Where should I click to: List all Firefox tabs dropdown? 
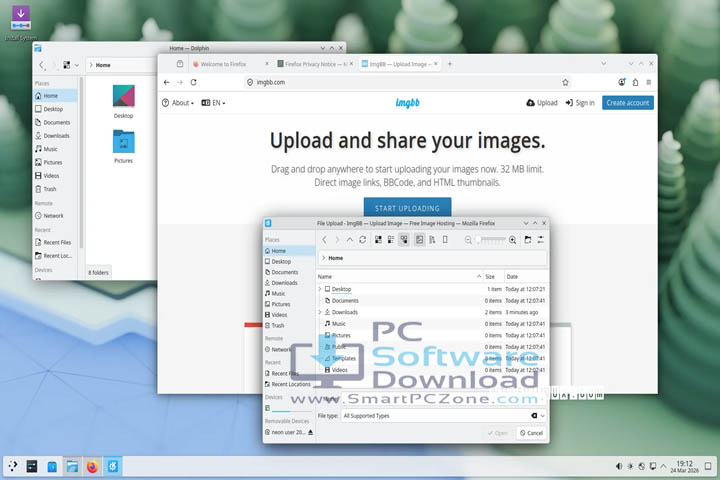pyautogui.click(x=604, y=64)
